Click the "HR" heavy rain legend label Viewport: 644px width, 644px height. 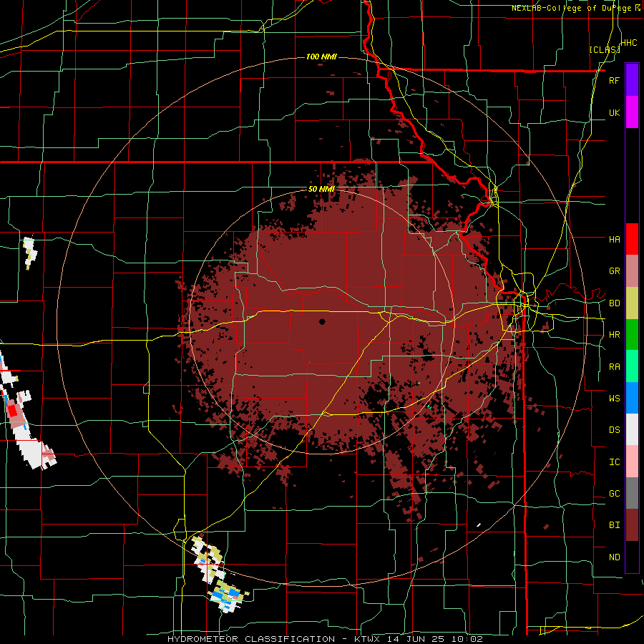click(x=614, y=335)
